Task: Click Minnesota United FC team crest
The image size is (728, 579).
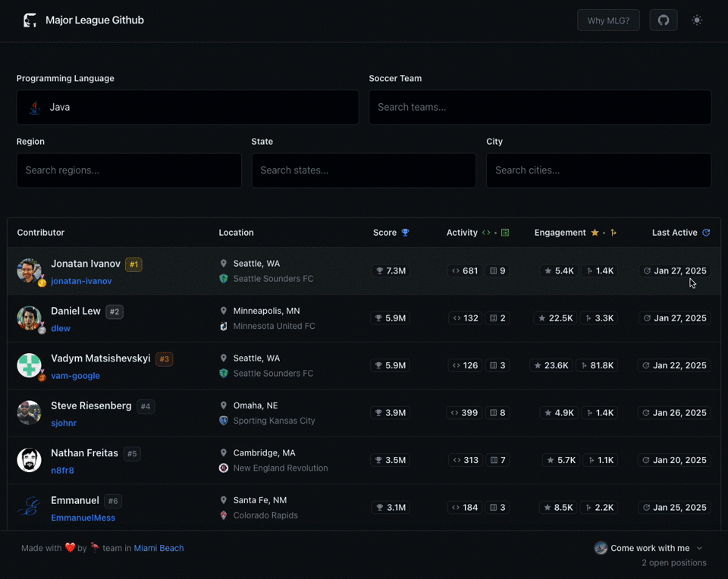Action: [223, 326]
